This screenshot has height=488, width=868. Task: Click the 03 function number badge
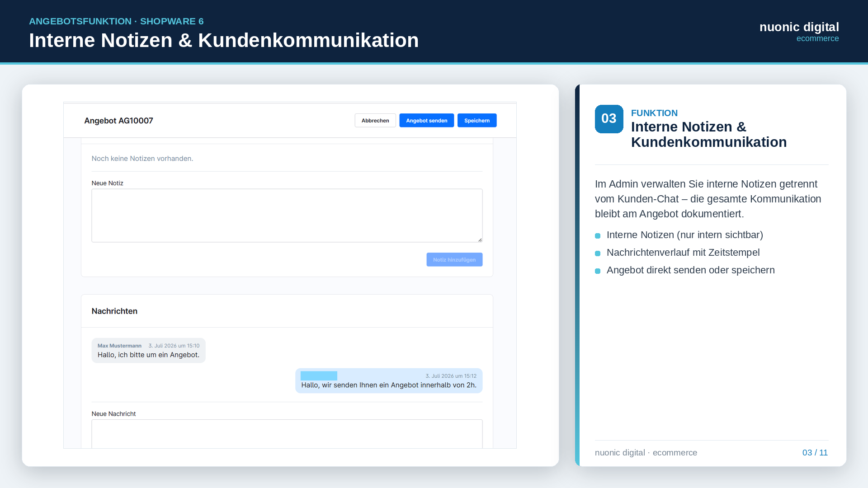point(609,119)
